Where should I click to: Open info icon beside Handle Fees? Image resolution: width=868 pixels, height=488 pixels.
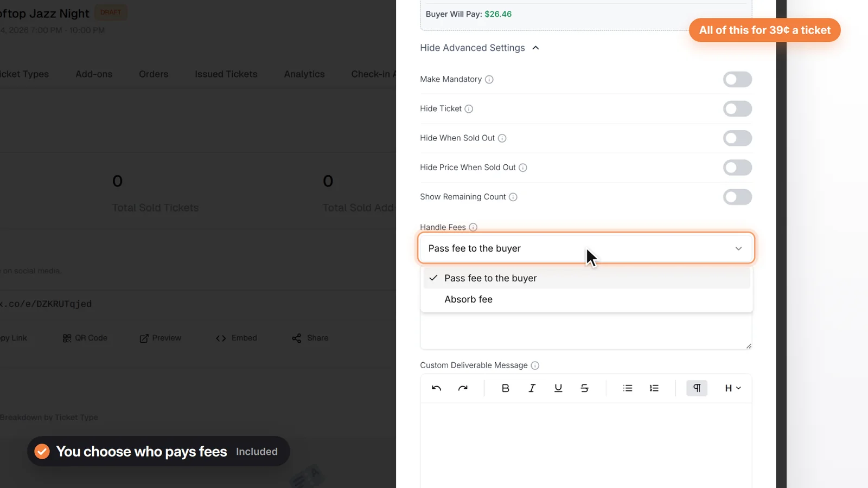point(473,227)
